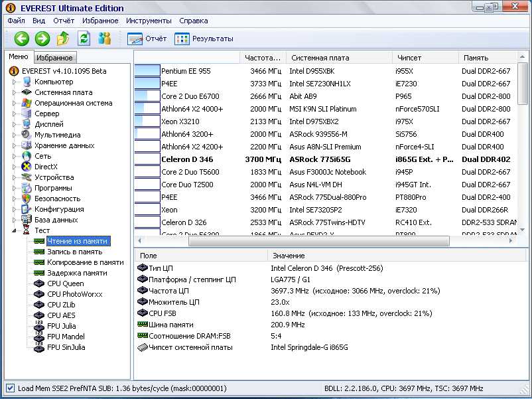Click the Компьютер tree icon
The height and width of the screenshot is (399, 532).
tap(27, 82)
